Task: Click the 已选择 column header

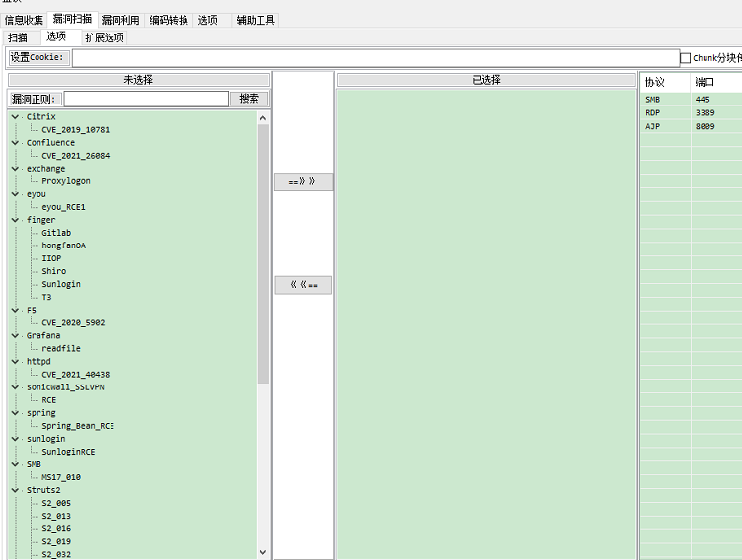Action: pos(486,80)
